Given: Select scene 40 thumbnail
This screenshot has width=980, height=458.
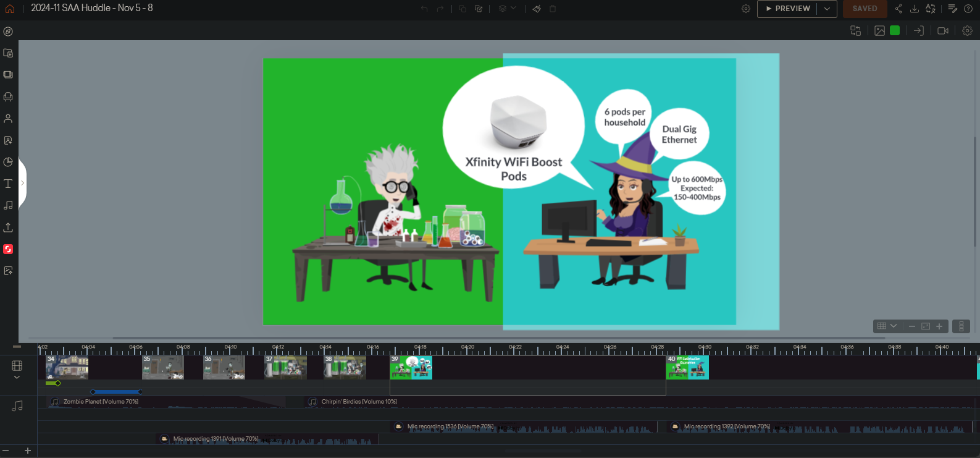Looking at the screenshot, I should click(x=687, y=367).
